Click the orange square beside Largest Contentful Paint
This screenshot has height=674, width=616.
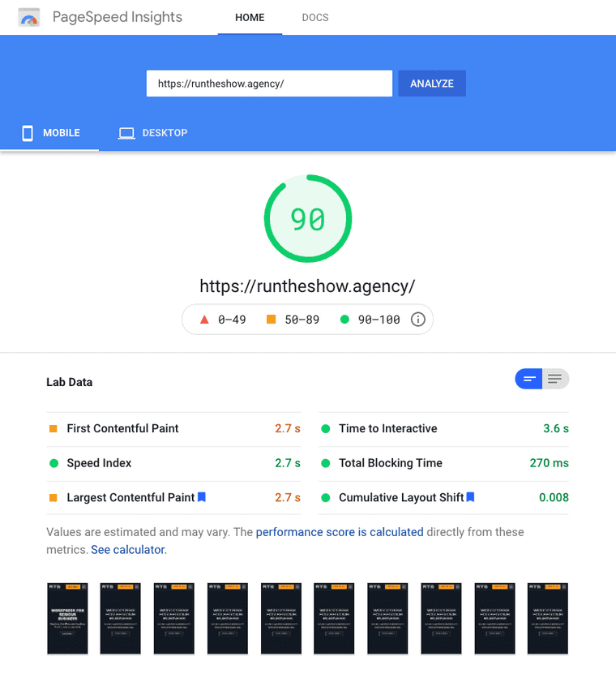click(x=53, y=497)
